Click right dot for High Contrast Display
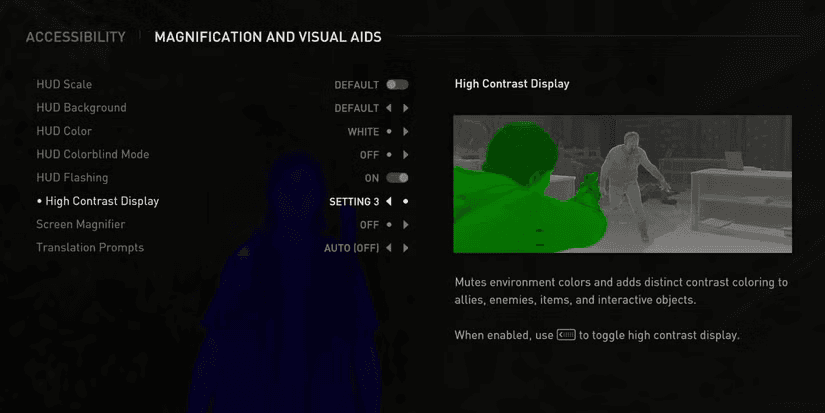 coord(406,202)
